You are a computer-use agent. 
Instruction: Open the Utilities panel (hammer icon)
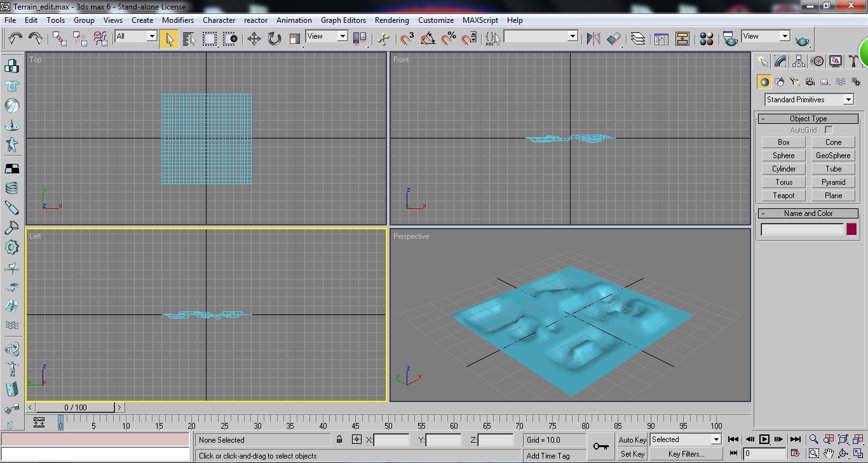pos(855,61)
